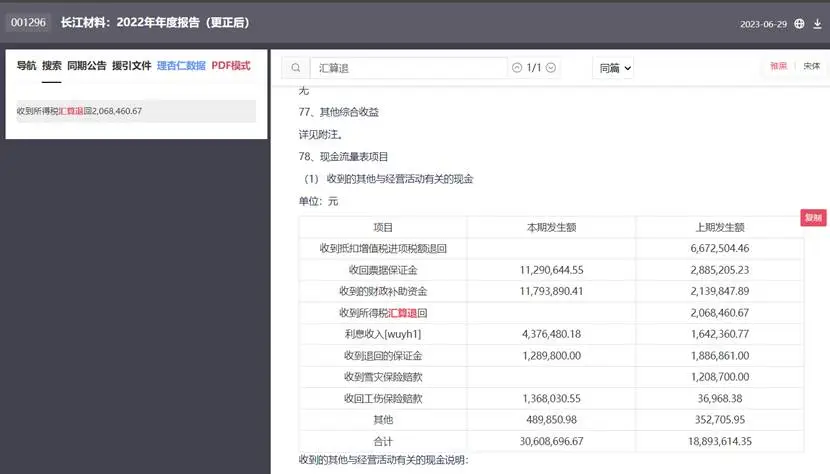Click the 详见附注 line

(320, 135)
